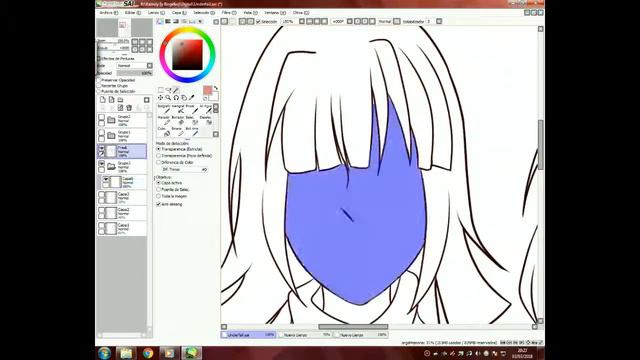Toggle visibility of Grupo2 layer group

[x=102, y=117]
